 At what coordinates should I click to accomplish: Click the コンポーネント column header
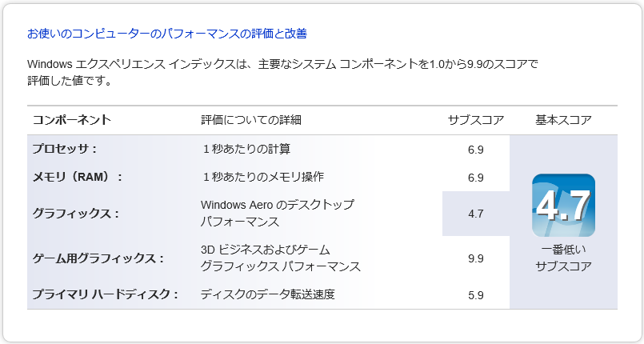tap(72, 120)
